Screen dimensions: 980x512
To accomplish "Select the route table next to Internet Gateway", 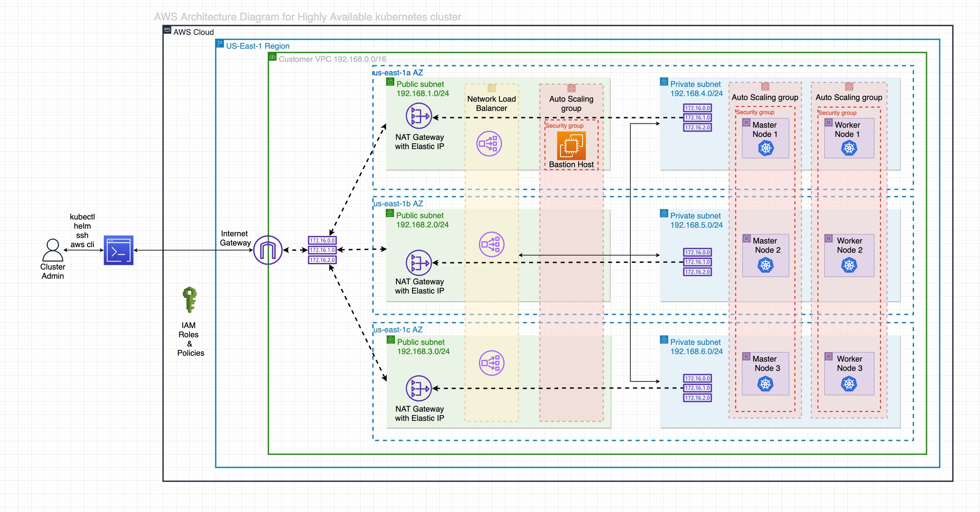I will [x=322, y=250].
